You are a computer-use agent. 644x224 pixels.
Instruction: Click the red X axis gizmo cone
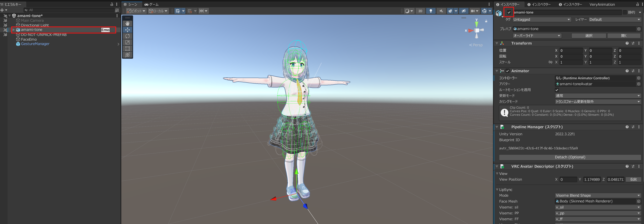tap(471, 31)
